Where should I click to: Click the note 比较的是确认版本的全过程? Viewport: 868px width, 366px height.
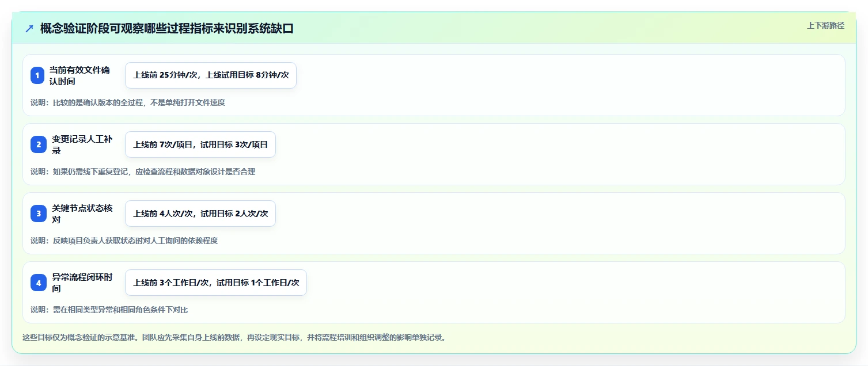[128, 102]
